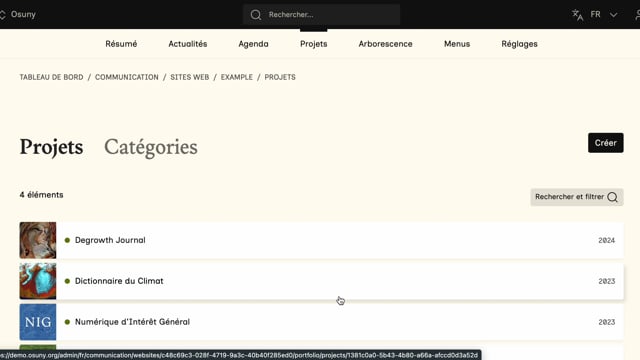Screen dimensions: 640x360
Task: Open the Rechercher et filtrer button
Action: coord(577,197)
